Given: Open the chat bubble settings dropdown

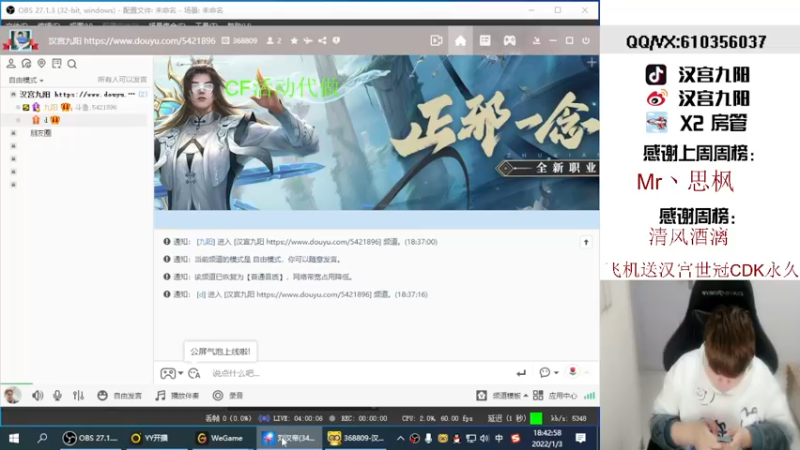Looking at the screenshot, I should tap(548, 372).
